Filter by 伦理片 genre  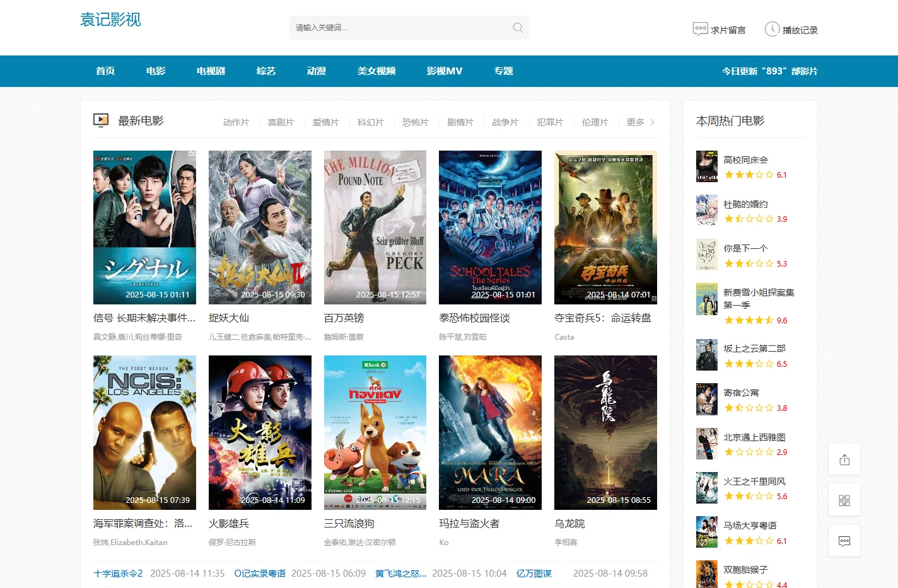point(595,122)
